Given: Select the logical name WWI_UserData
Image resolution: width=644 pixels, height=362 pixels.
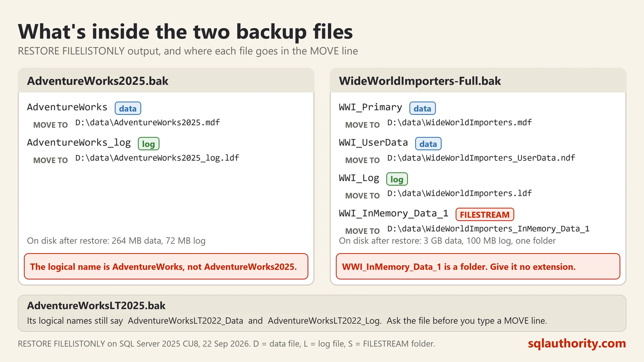Looking at the screenshot, I should point(373,143).
